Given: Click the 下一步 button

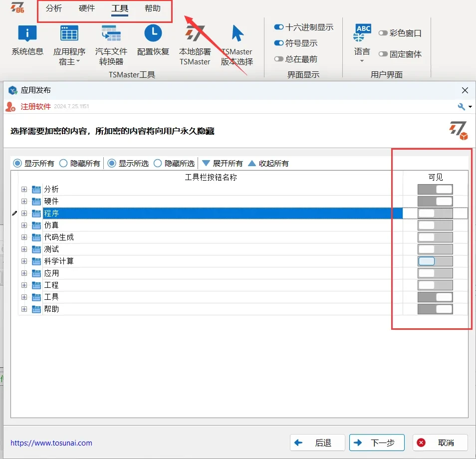Looking at the screenshot, I should coord(377,442).
